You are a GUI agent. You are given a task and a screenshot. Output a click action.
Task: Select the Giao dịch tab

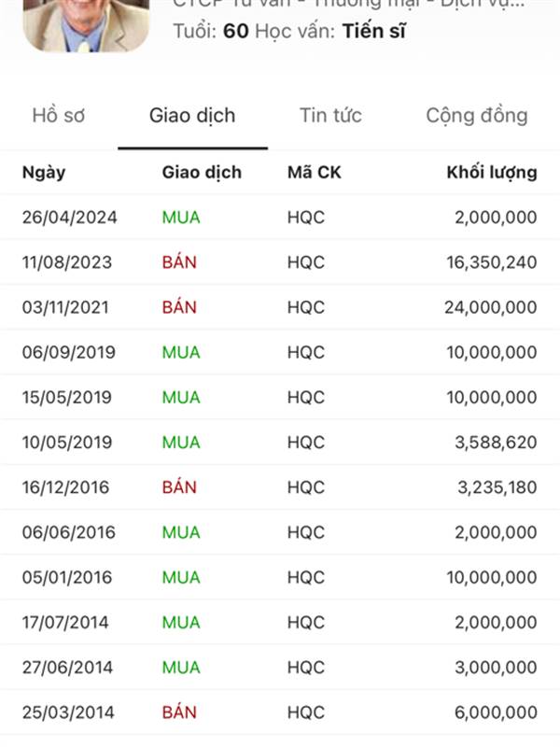coord(192,116)
